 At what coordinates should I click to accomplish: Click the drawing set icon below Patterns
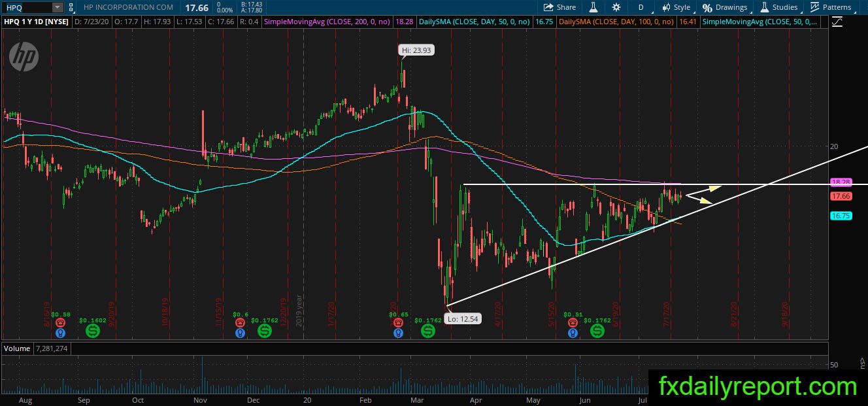click(837, 22)
